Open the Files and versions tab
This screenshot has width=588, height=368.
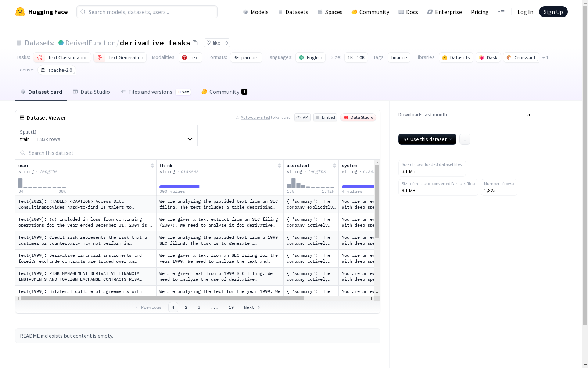tap(155, 92)
